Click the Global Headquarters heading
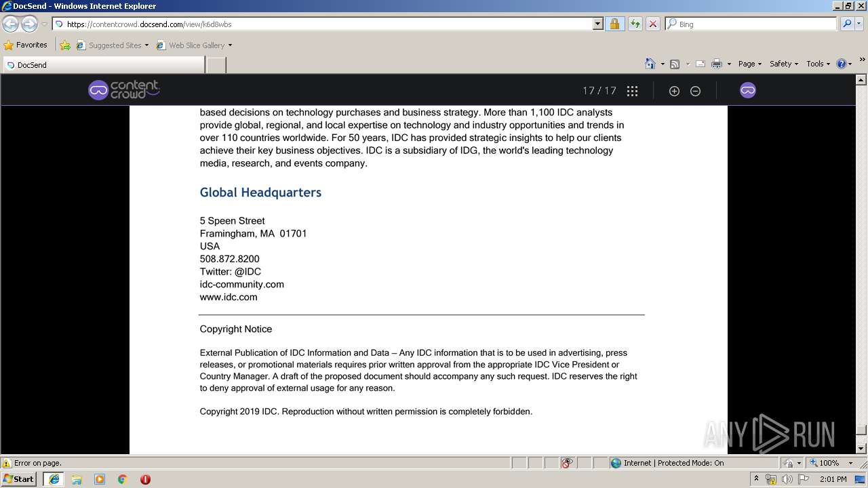 pyautogui.click(x=260, y=192)
